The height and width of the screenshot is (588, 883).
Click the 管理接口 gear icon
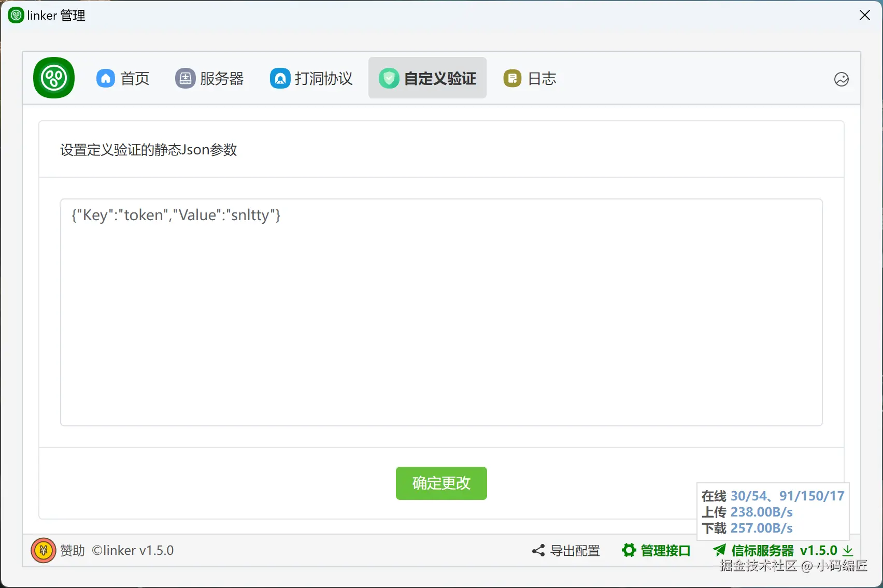[x=629, y=550]
